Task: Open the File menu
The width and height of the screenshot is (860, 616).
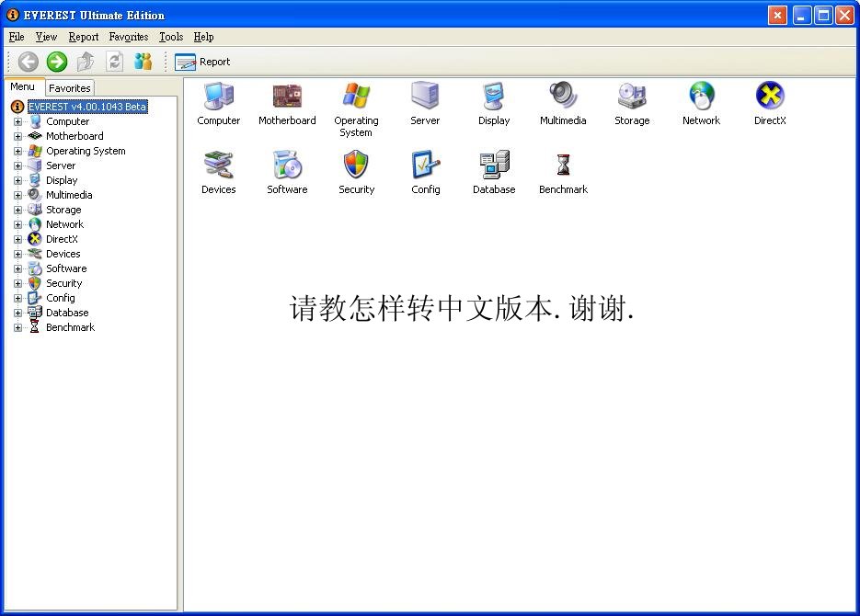Action: 17,37
